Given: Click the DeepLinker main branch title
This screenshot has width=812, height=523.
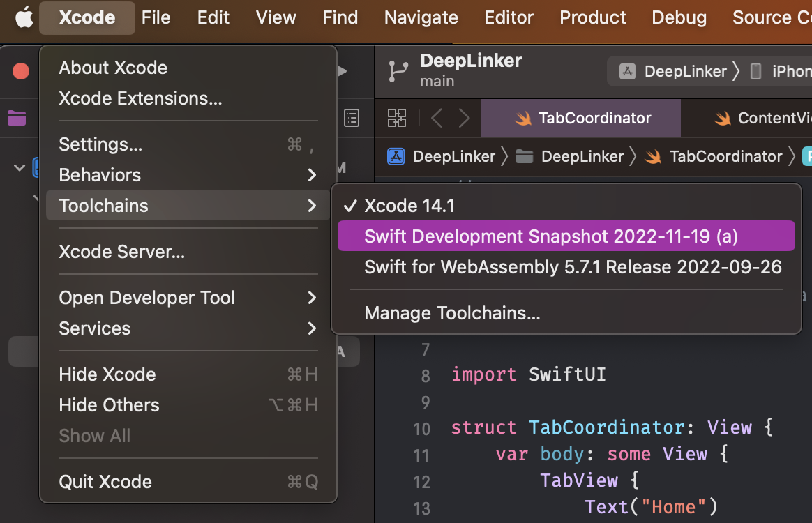Looking at the screenshot, I should [x=471, y=70].
